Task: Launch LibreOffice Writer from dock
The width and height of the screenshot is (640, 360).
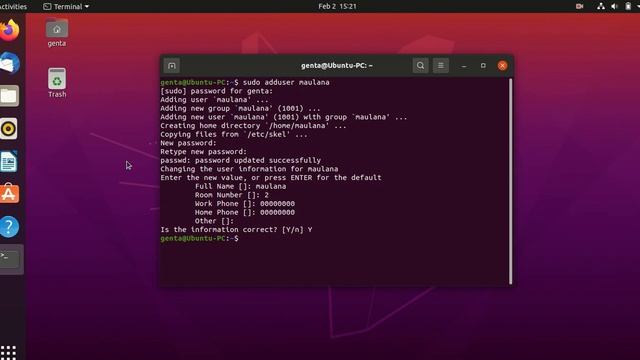Action: tap(9, 161)
